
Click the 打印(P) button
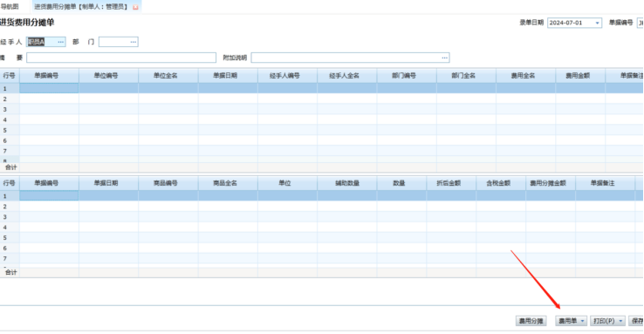point(604,321)
